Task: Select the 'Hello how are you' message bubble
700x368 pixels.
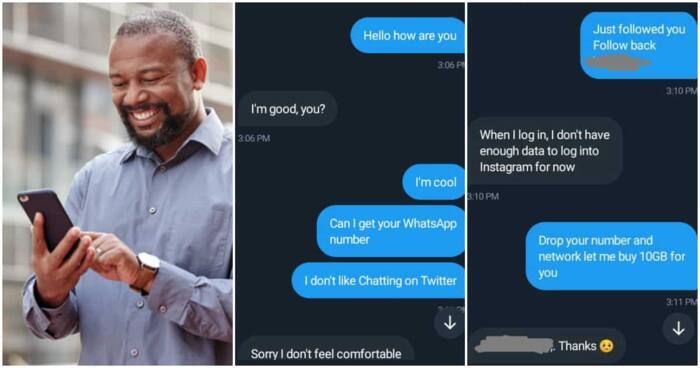Action: pyautogui.click(x=408, y=36)
